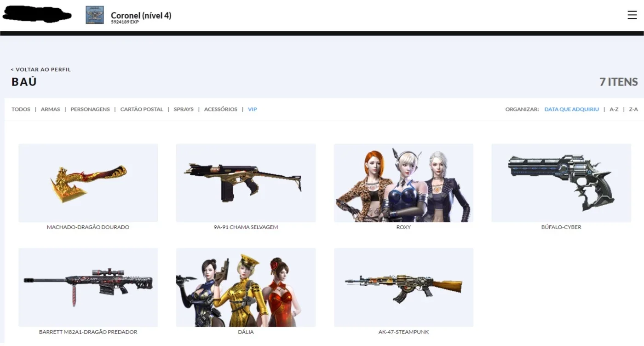Sort items by Data que adquiriu
Image resolution: width=644 pixels, height=346 pixels.
[x=572, y=110]
